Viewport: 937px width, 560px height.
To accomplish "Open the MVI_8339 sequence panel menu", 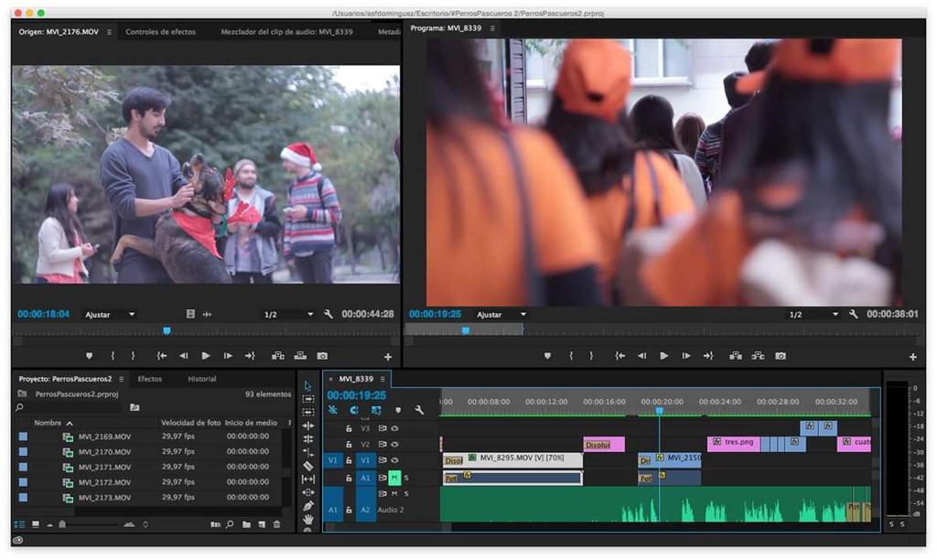I will [382, 379].
